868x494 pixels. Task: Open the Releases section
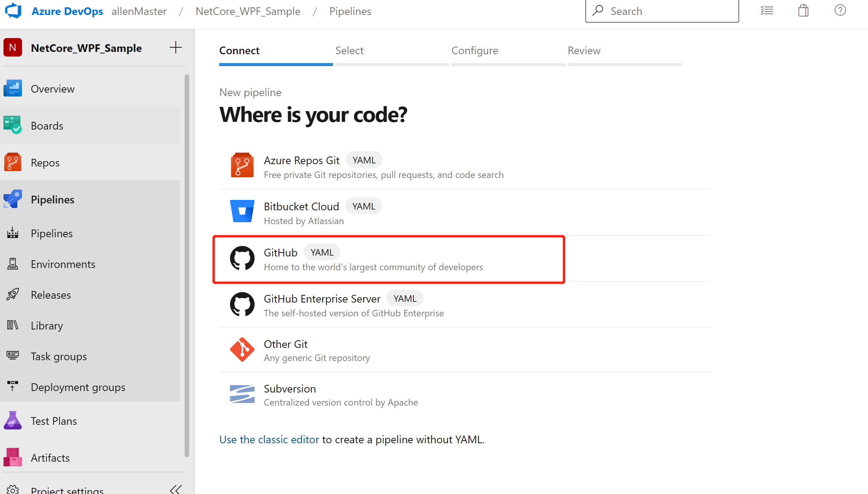[50, 294]
